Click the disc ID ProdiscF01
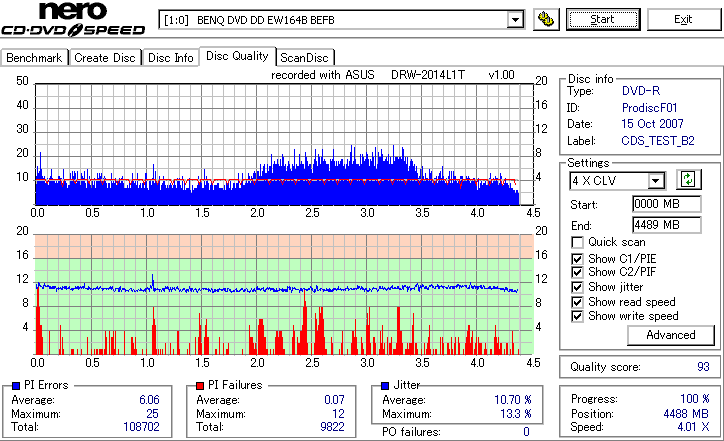724x441 pixels. click(x=649, y=108)
